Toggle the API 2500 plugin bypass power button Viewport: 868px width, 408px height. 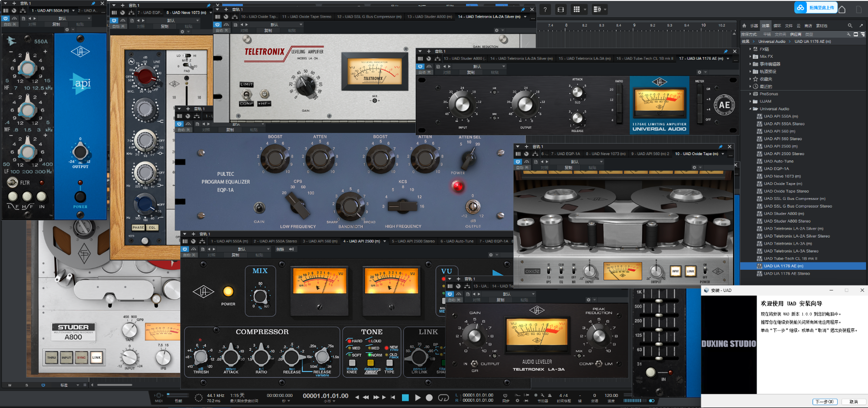tap(185, 249)
